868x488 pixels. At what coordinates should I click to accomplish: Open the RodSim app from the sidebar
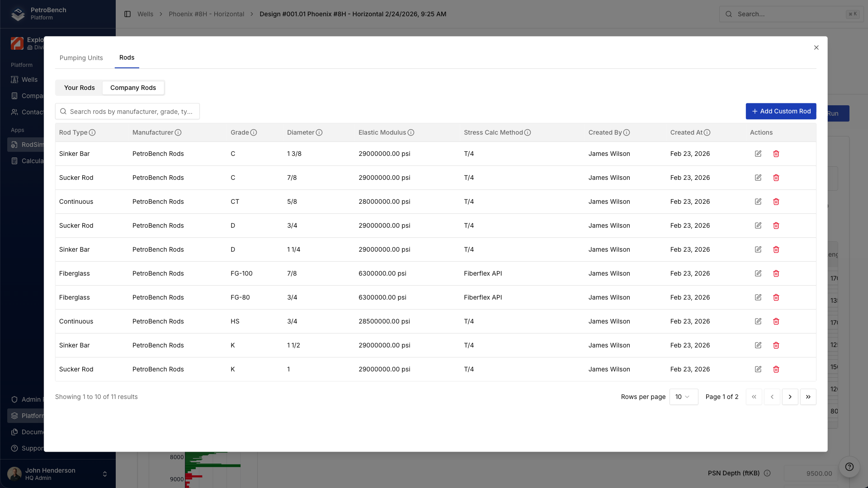pos(15,145)
